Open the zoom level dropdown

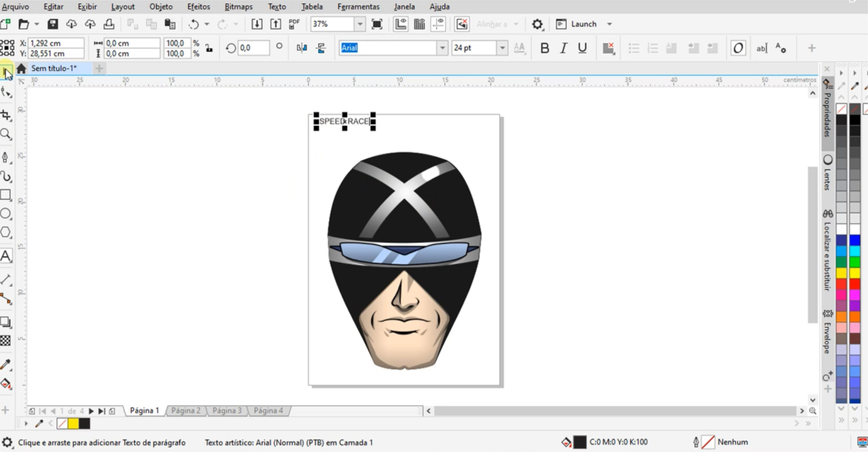click(x=360, y=24)
